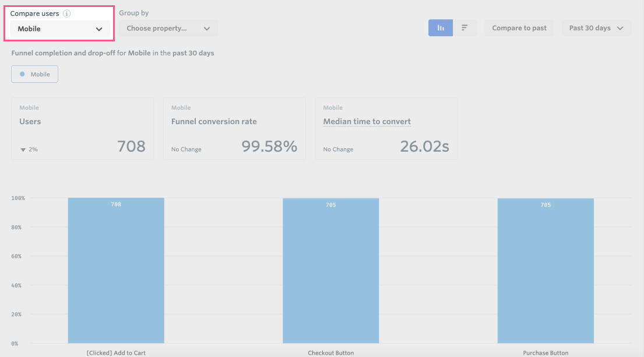Switch to horizontal bar chart view

click(x=464, y=28)
